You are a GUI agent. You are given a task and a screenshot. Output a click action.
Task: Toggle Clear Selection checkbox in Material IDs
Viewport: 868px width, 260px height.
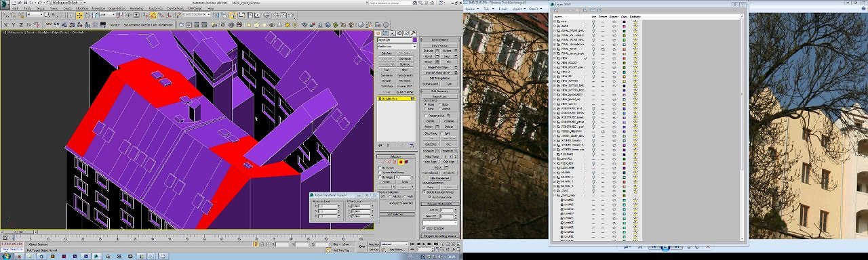(x=425, y=228)
